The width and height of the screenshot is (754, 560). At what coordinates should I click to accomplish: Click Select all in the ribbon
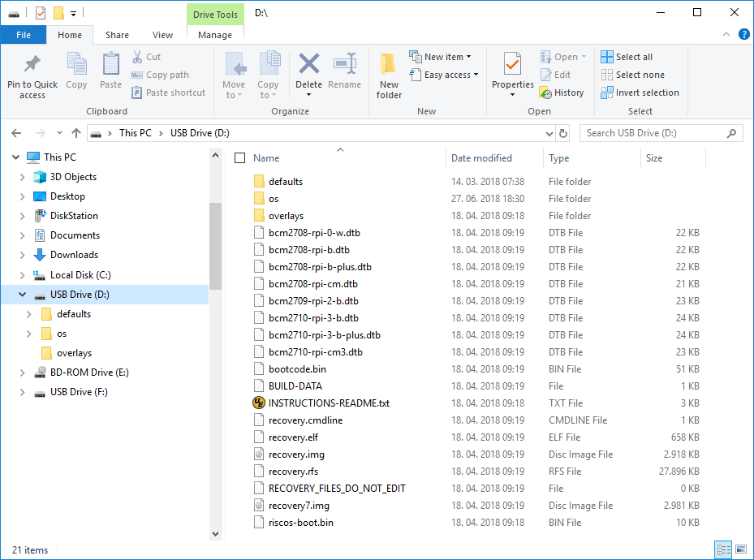tap(627, 57)
